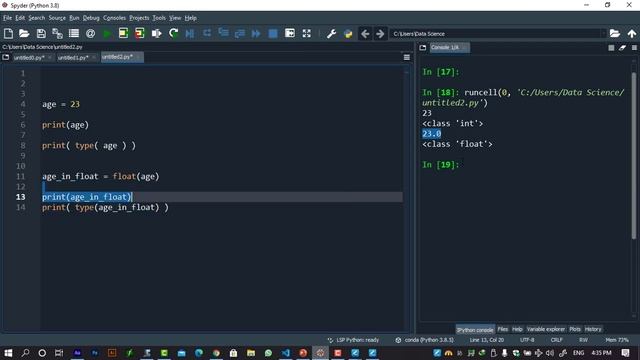Browse editor tabs icon left of untitled0.py
The height and width of the screenshot is (360, 640).
click(x=6, y=58)
